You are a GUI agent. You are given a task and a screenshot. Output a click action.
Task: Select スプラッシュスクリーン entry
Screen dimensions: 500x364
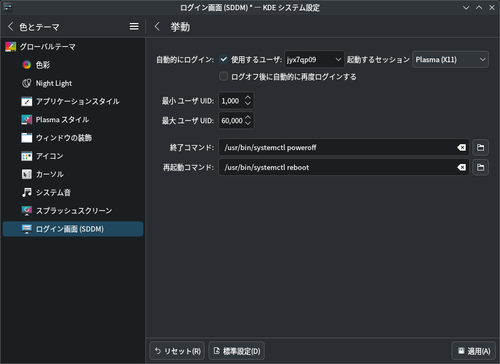(74, 211)
